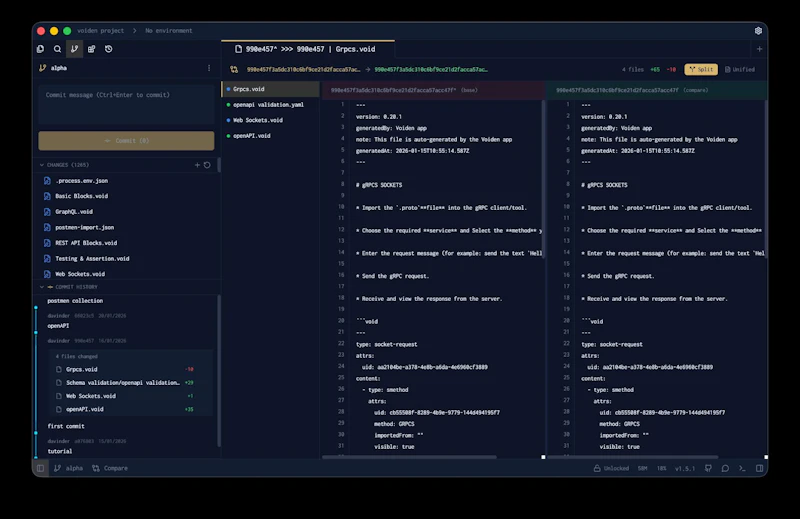Toggle left sidebar icon in status bar
The image size is (800, 519).
(40, 468)
